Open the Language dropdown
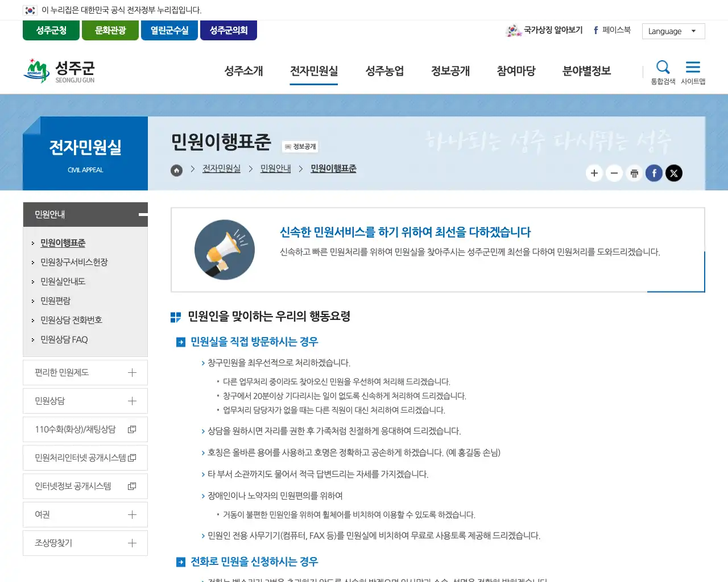 coord(673,31)
